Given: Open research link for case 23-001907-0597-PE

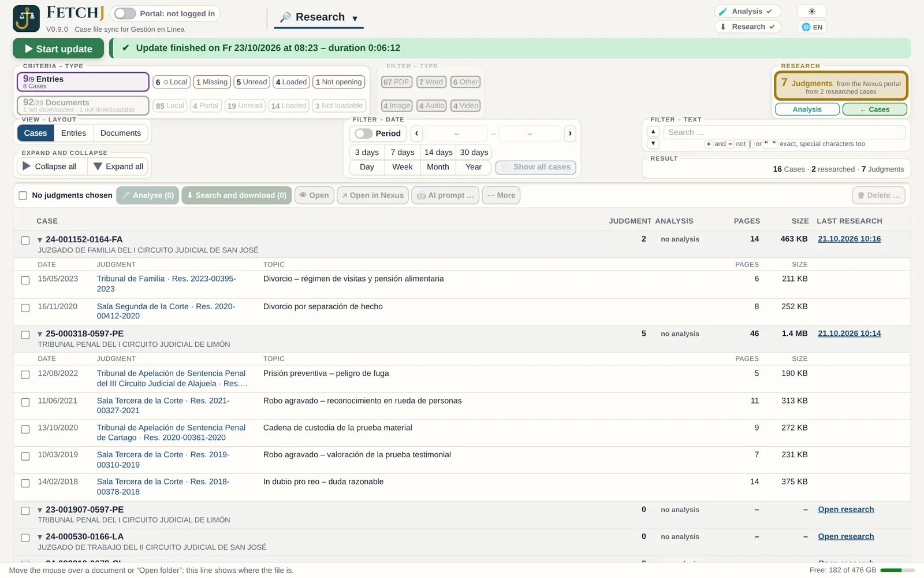Looking at the screenshot, I should tap(846, 510).
